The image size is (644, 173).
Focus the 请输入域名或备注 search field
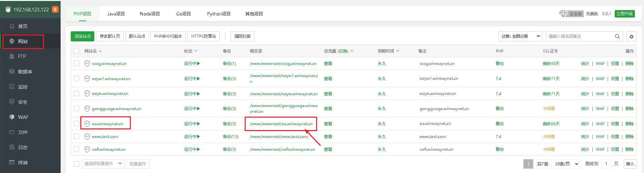click(579, 36)
